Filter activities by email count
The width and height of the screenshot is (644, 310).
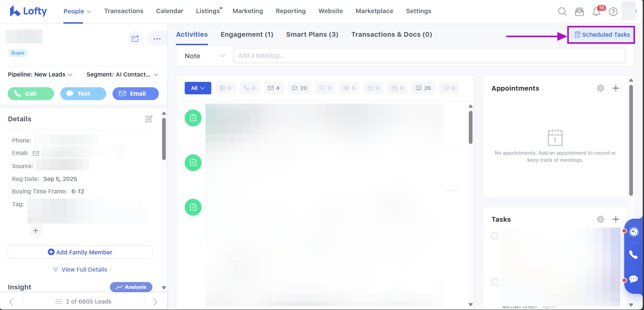(274, 88)
